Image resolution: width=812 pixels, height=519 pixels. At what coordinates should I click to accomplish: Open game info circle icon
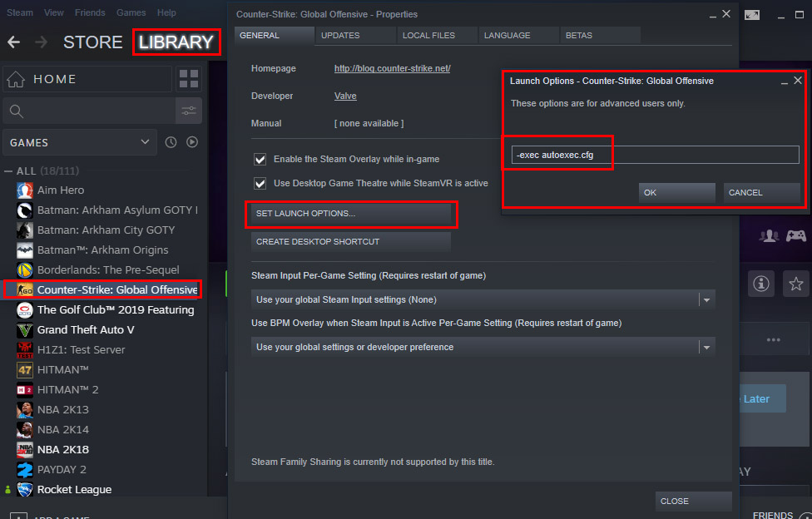(x=761, y=284)
